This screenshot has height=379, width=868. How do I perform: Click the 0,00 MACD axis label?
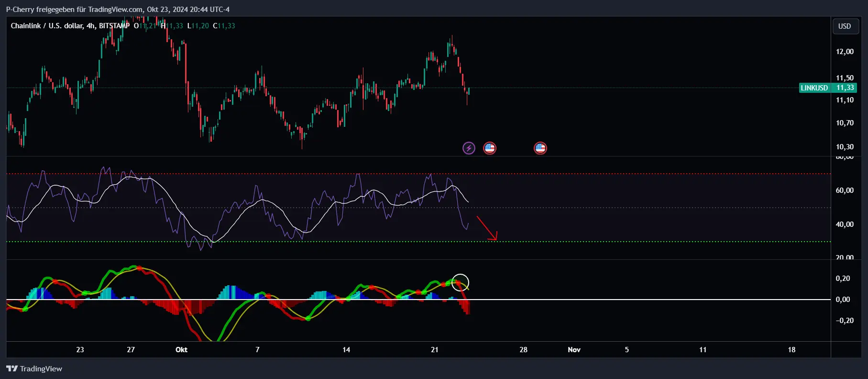843,300
